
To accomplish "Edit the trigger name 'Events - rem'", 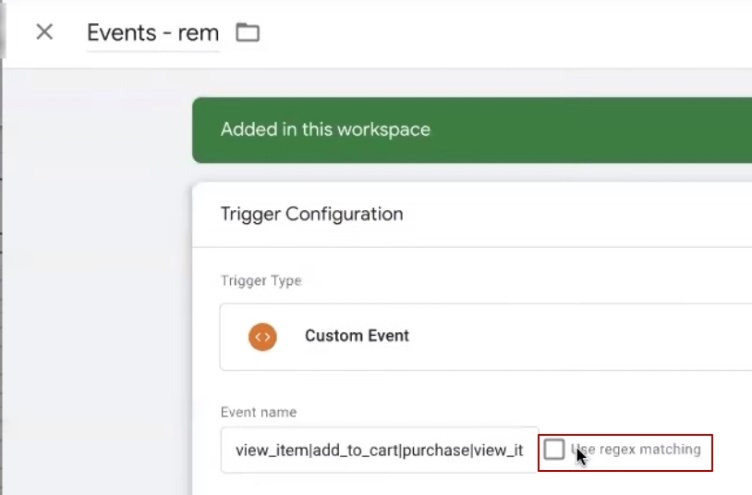I will 152,33.
